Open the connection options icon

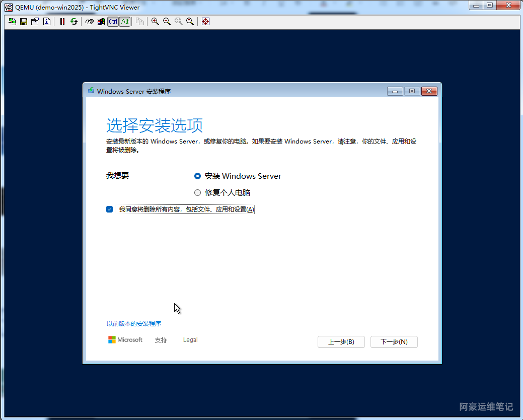(x=35, y=22)
